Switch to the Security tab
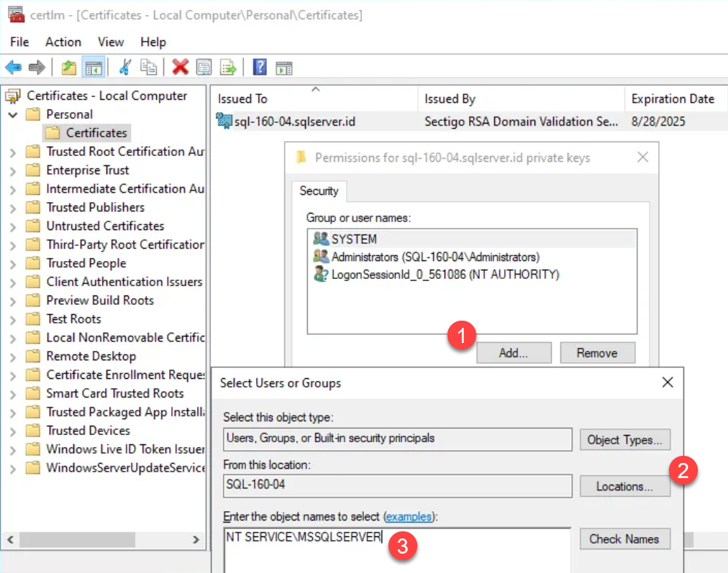Viewport: 728px width, 573px height. click(x=319, y=191)
